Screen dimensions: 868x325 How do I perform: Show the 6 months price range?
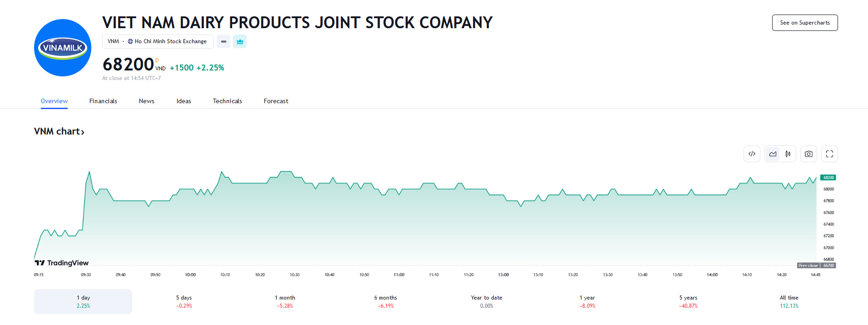point(386,301)
